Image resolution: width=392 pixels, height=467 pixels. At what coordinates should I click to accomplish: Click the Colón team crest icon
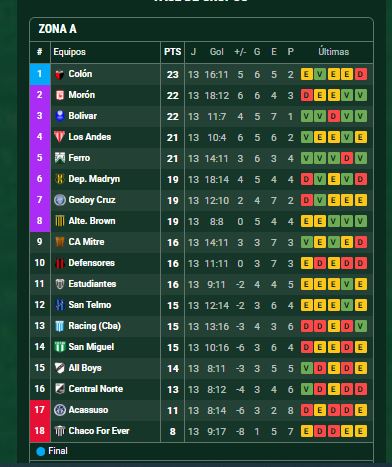[x=60, y=74]
